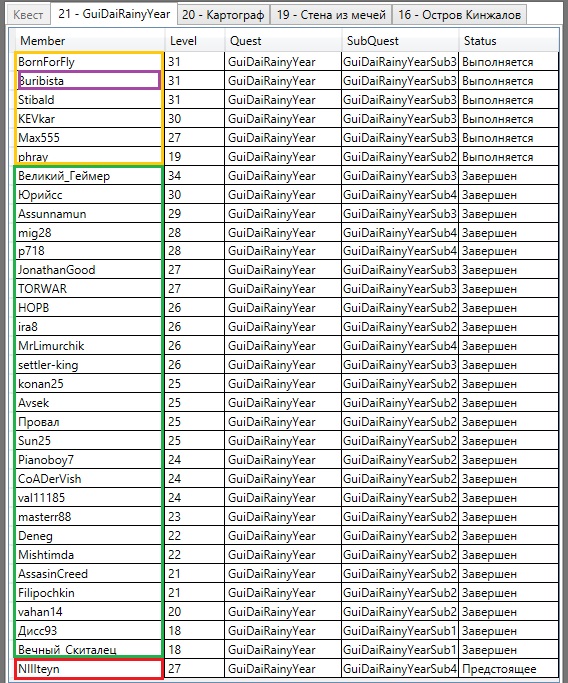This screenshot has height=683, width=568.
Task: Select member NIIIteyn
Action: click(89, 669)
